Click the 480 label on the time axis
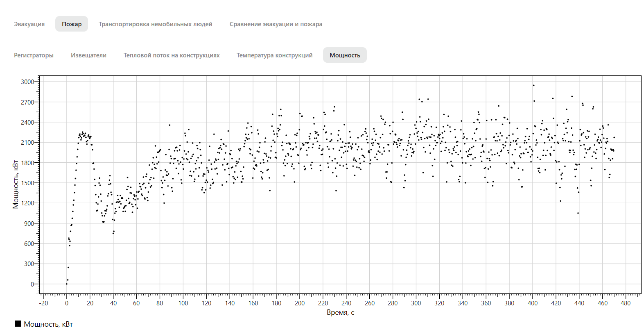644x332 pixels. coord(626,303)
